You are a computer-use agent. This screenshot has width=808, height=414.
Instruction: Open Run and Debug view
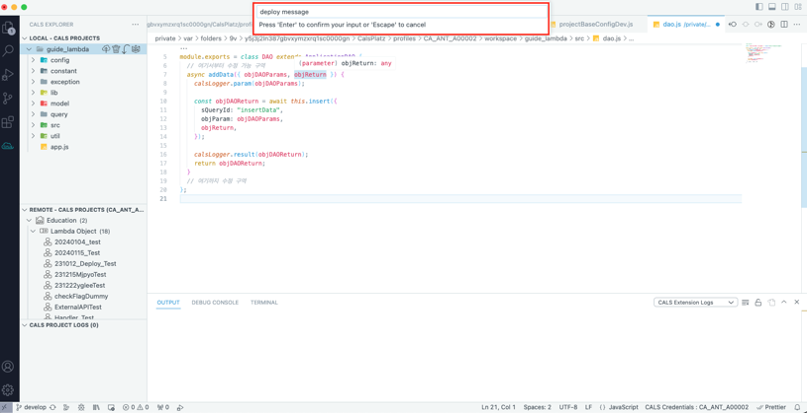tap(8, 75)
